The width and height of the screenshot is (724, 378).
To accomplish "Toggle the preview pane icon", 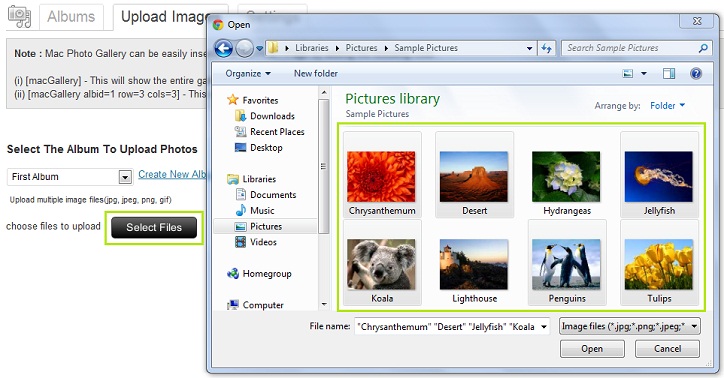I will [669, 73].
